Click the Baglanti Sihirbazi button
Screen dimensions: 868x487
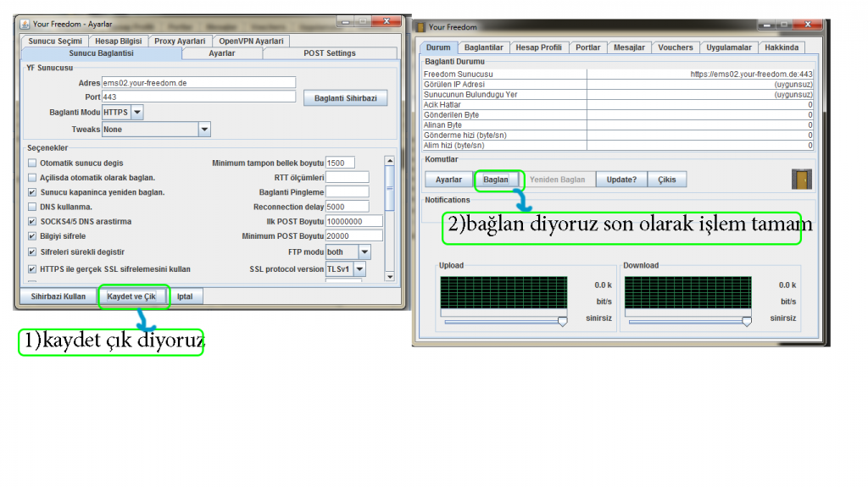pyautogui.click(x=346, y=98)
